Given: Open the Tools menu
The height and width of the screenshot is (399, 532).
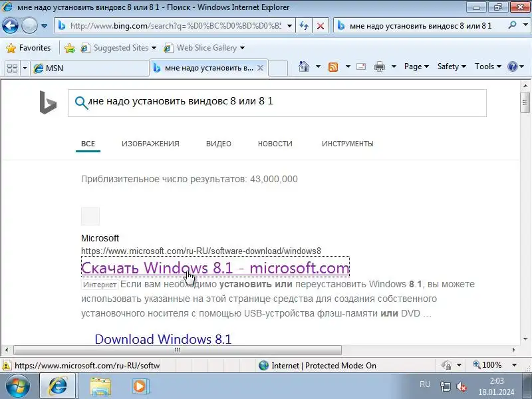Looking at the screenshot, I should [488, 66].
